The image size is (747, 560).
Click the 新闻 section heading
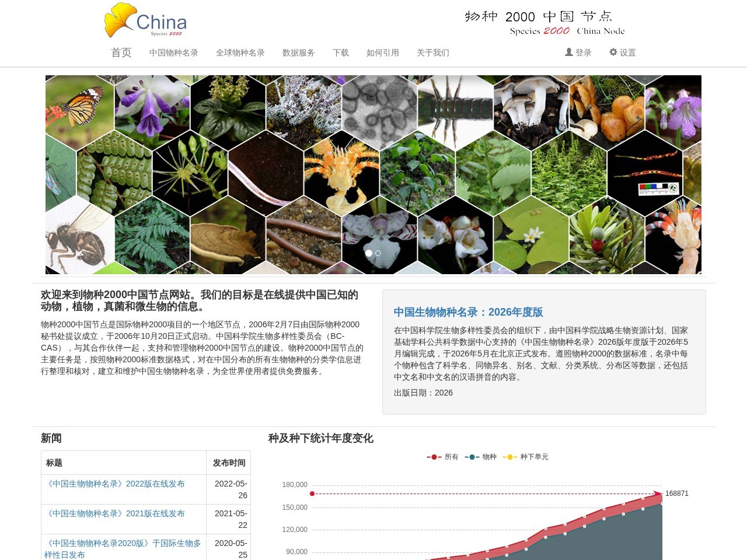pos(51,438)
